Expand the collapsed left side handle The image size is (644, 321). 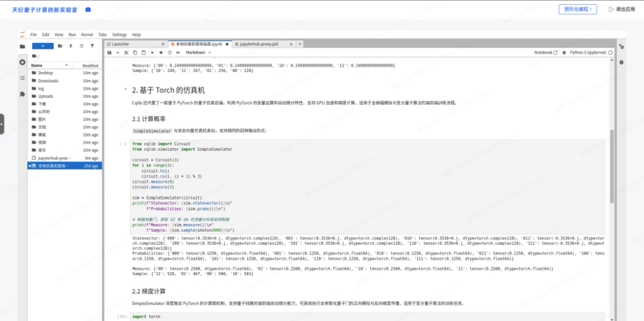tap(2, 124)
